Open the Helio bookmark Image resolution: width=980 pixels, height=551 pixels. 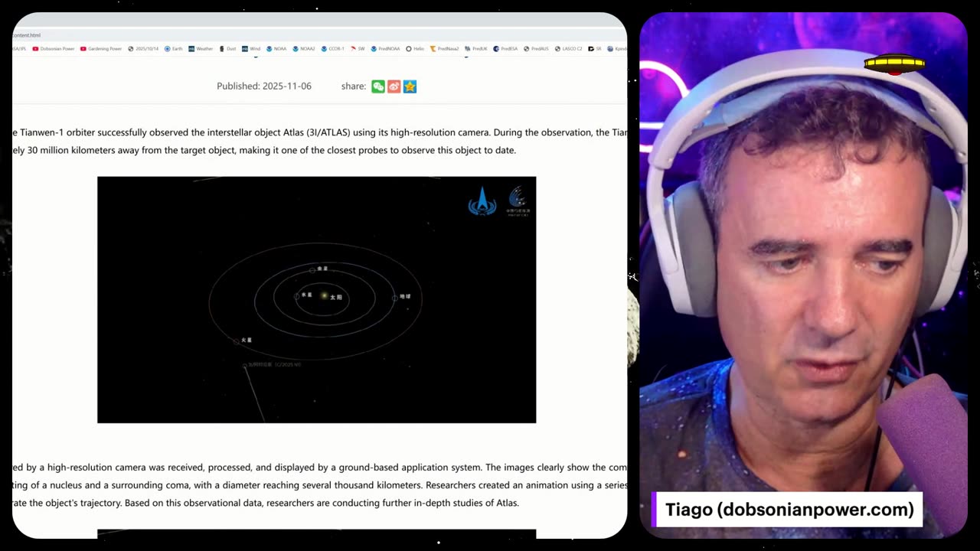(416, 49)
